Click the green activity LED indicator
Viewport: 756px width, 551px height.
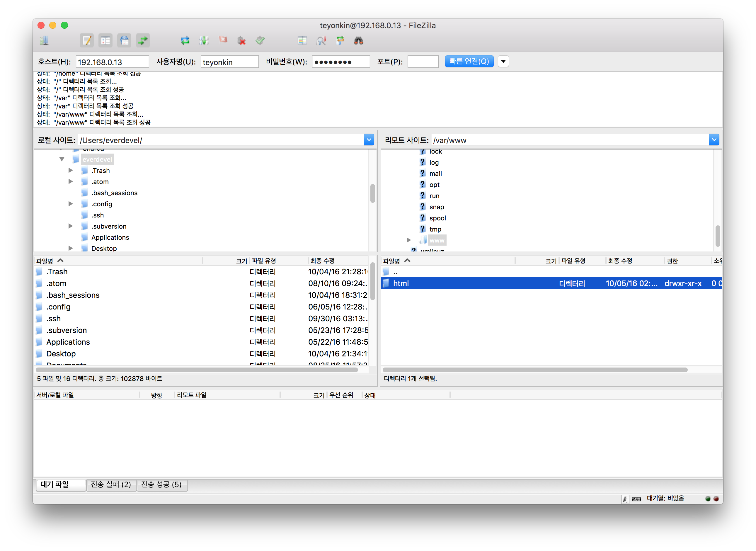point(708,499)
